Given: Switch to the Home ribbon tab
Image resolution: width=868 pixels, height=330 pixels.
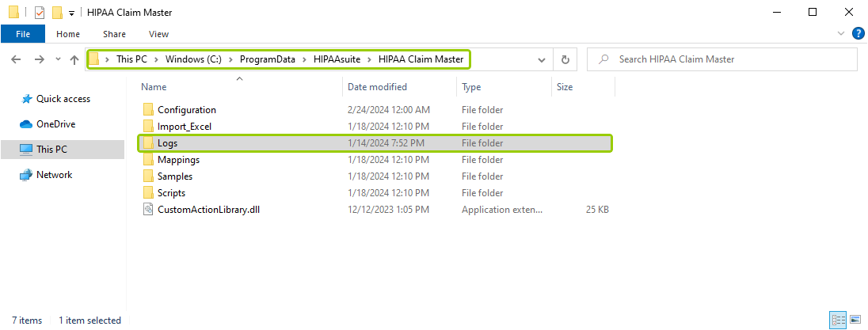Looking at the screenshot, I should coord(68,34).
